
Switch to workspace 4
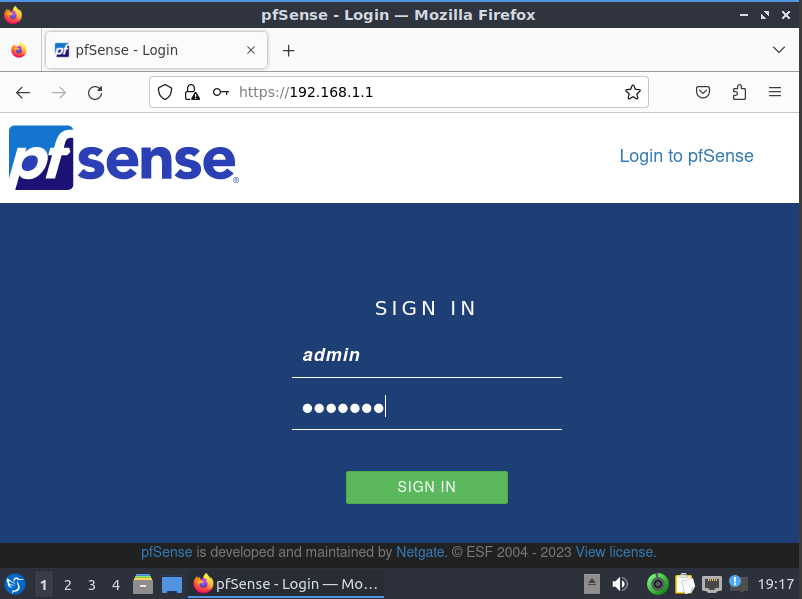tap(116, 584)
